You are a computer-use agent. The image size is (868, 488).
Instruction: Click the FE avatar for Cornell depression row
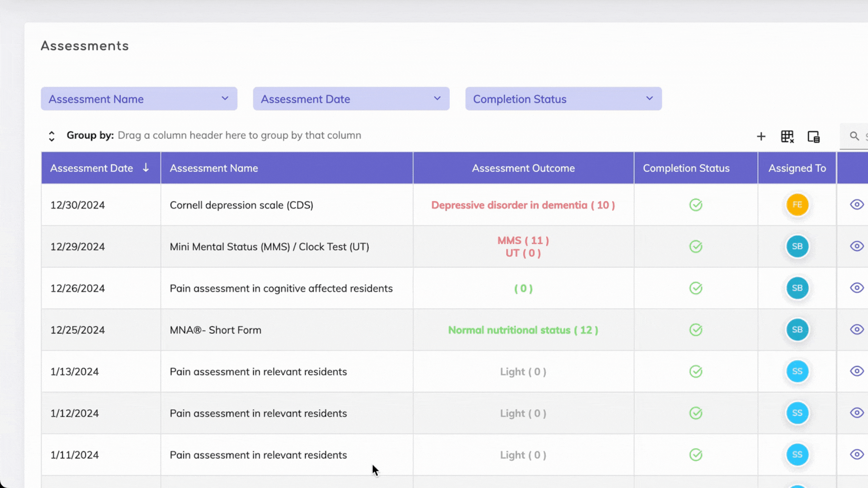pos(797,205)
